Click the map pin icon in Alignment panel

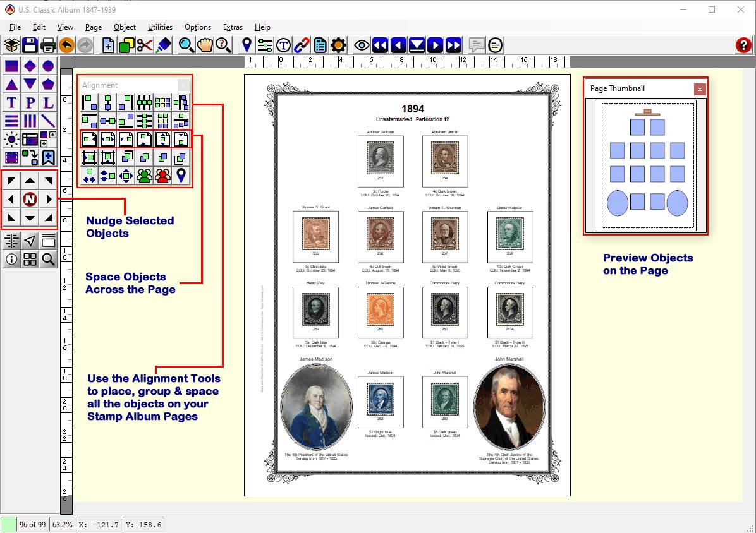pos(181,176)
